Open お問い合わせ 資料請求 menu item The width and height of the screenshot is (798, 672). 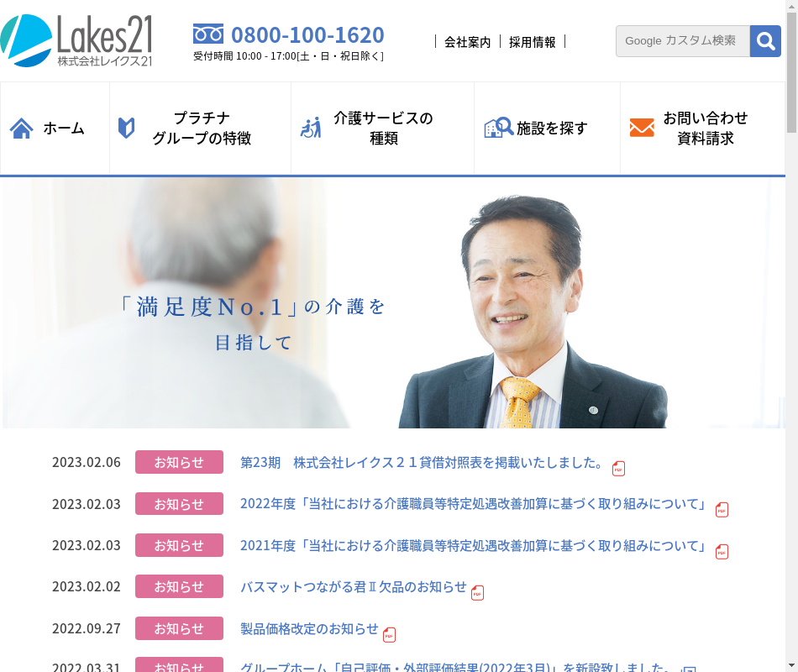[x=703, y=129]
